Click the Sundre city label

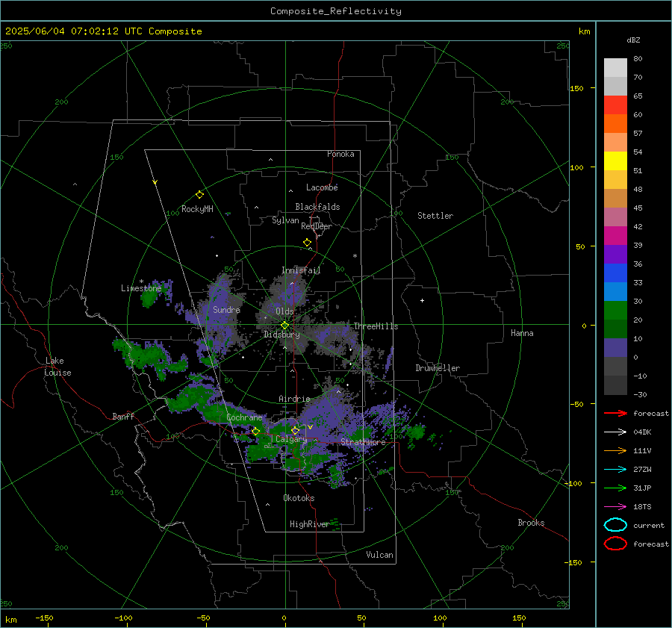coord(226,309)
